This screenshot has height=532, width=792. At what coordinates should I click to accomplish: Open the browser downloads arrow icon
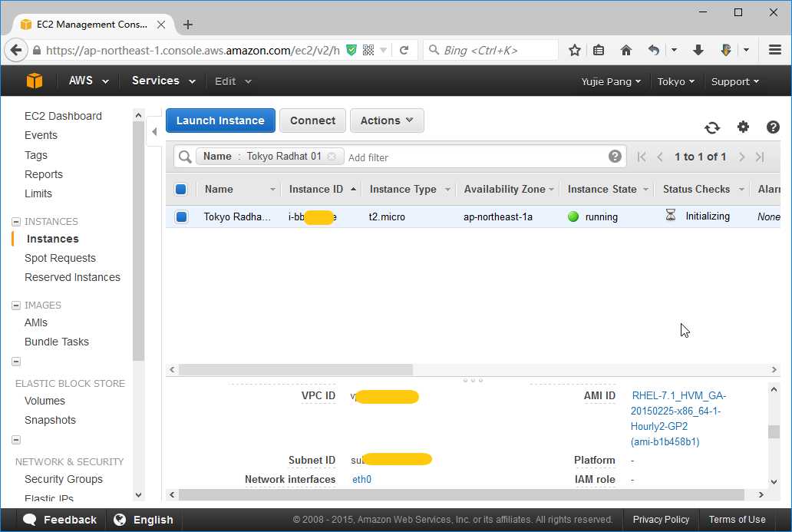pos(698,50)
